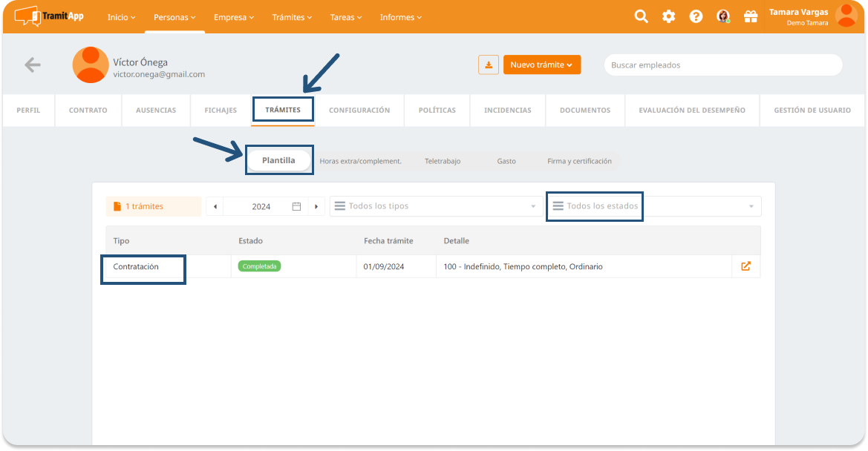The image size is (868, 451).
Task: Open the Informes menu
Action: coord(400,17)
